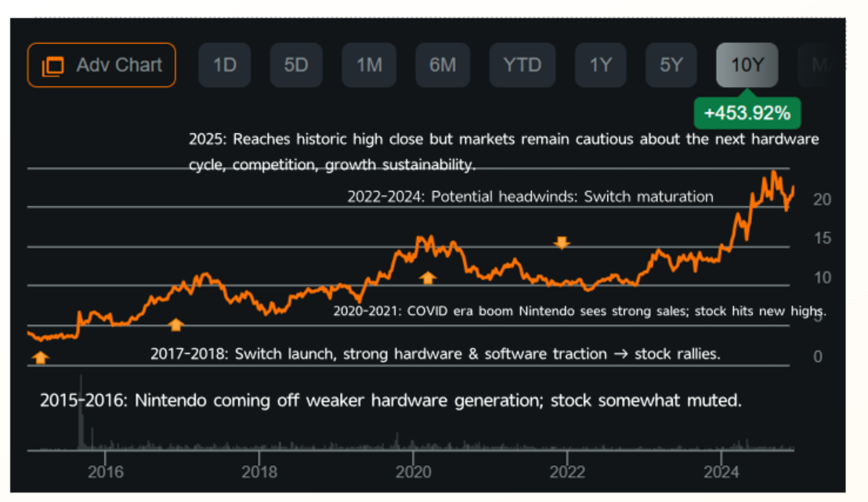Image resolution: width=868 pixels, height=502 pixels.
Task: Select the 5Y time range
Action: 671,65
